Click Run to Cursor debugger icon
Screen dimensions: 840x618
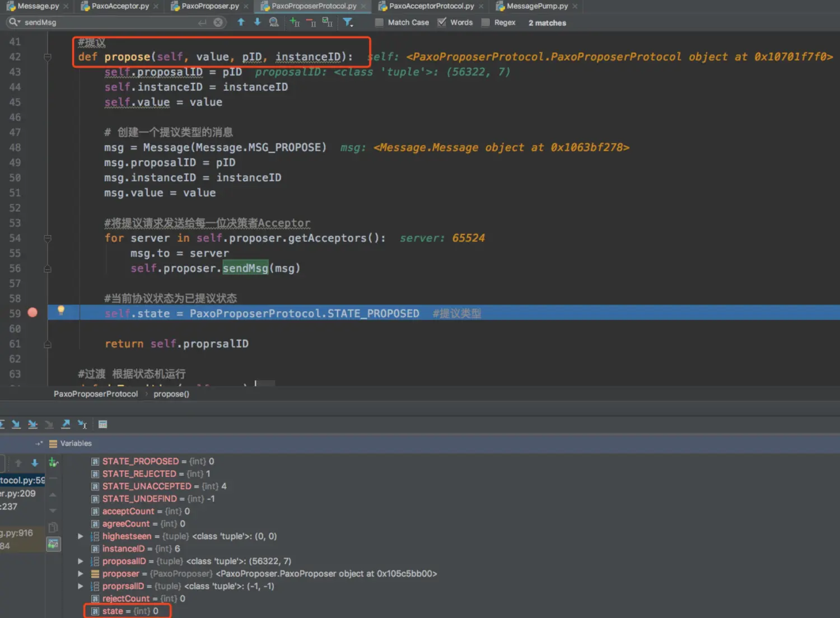click(82, 424)
